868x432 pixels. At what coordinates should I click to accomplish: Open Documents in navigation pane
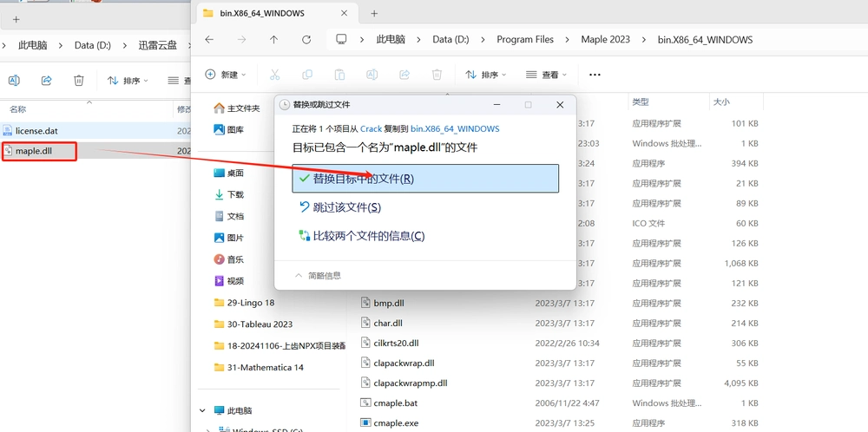click(228, 216)
